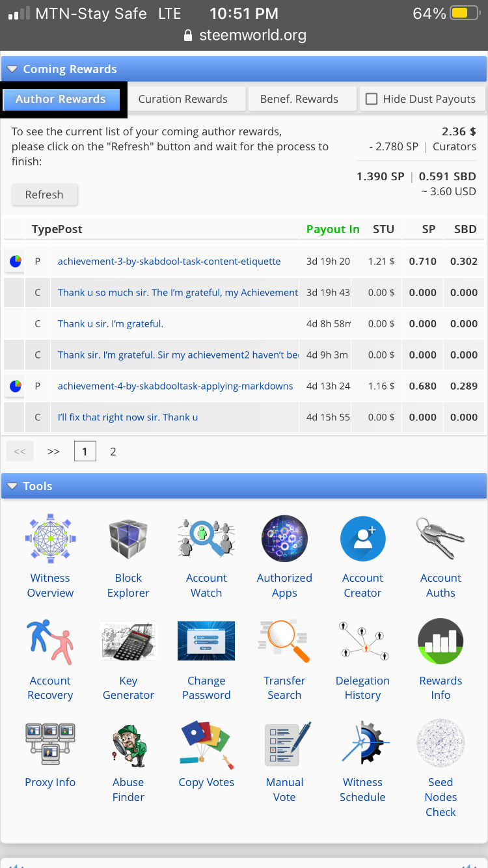Open the Block Explorer cube icon

click(x=128, y=539)
